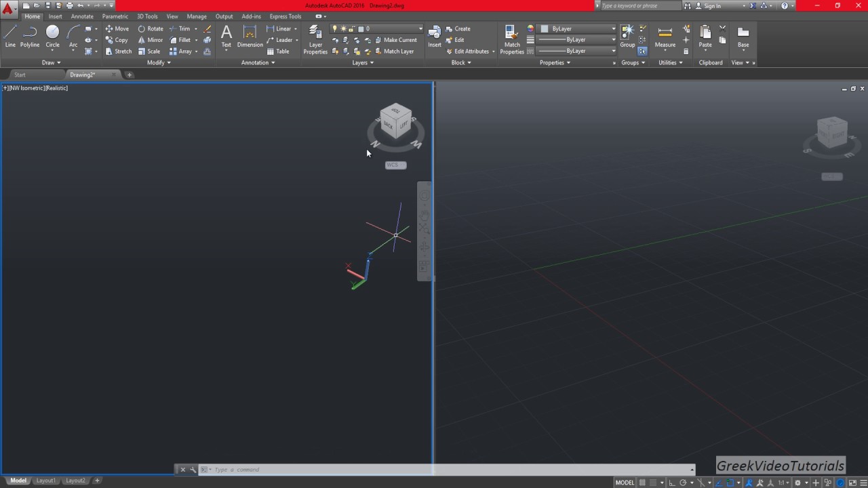Activate the Scale command
The height and width of the screenshot is (488, 868).
pos(149,52)
